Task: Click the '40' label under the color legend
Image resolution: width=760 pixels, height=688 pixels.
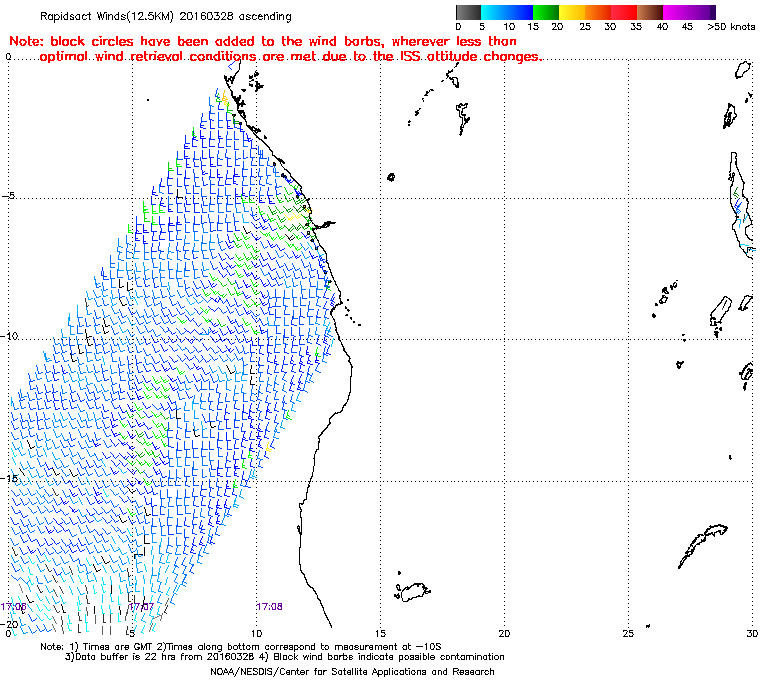Action: click(x=662, y=27)
